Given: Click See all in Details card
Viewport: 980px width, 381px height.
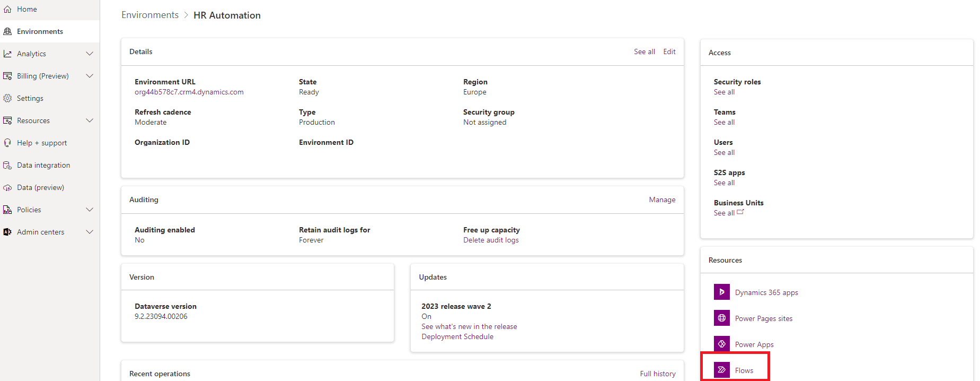Looking at the screenshot, I should pos(644,51).
